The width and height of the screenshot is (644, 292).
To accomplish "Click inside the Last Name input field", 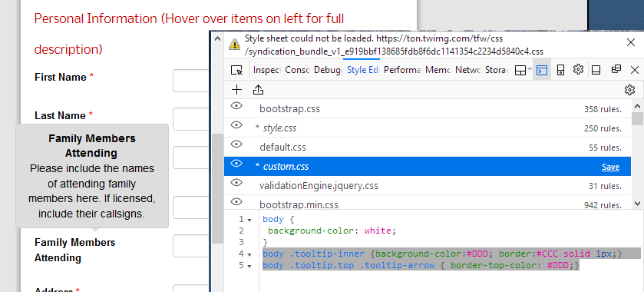I will click(191, 119).
